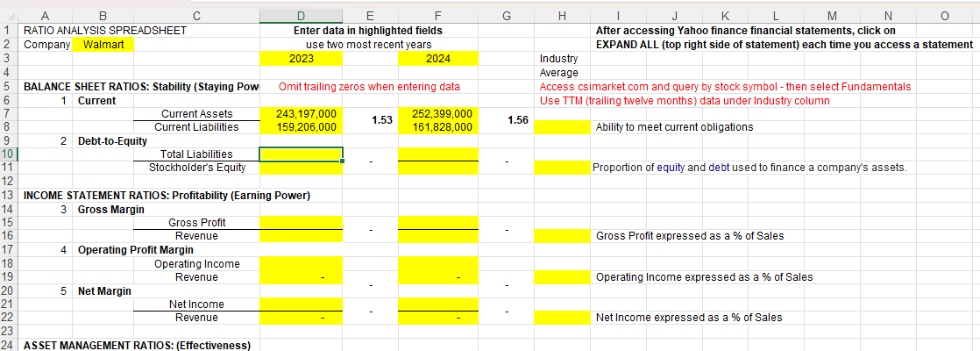Click the Walmart company cell
Screen dimensions: 980x351
click(x=103, y=45)
